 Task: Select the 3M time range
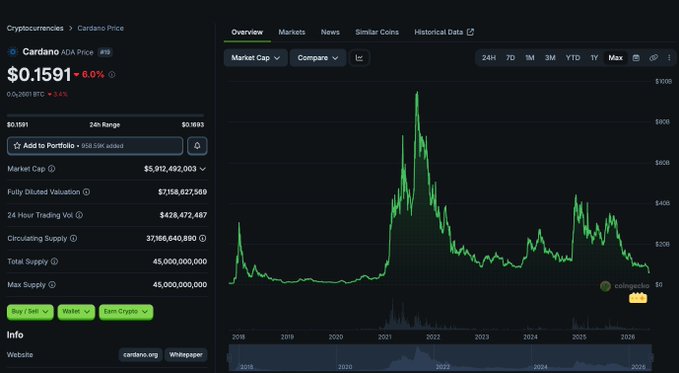550,58
